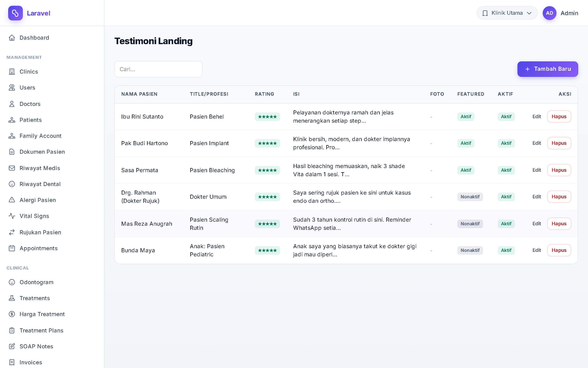The width and height of the screenshot is (588, 368).
Task: Click the AD user avatar
Action: (x=549, y=13)
